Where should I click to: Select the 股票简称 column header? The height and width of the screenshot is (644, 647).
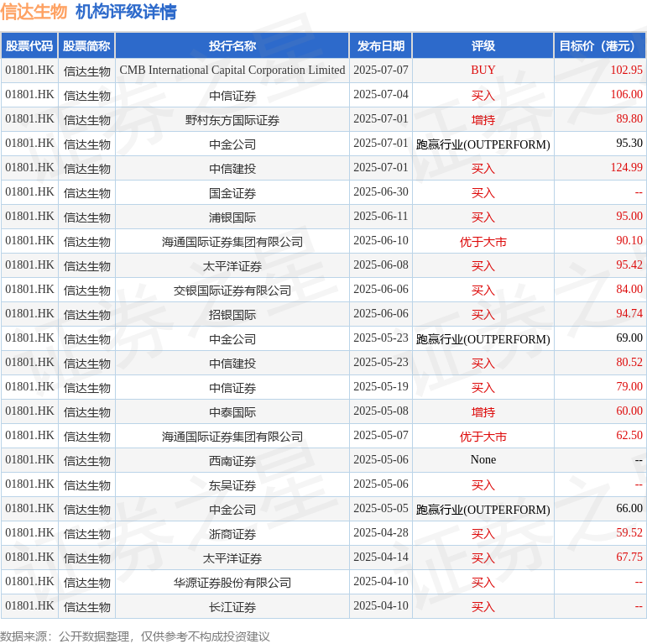[x=86, y=46]
